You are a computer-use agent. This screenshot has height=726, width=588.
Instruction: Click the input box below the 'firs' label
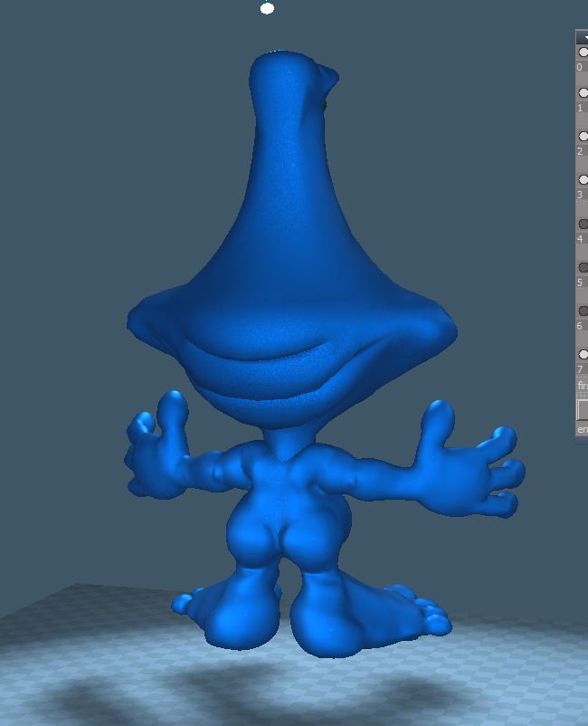pyautogui.click(x=583, y=409)
